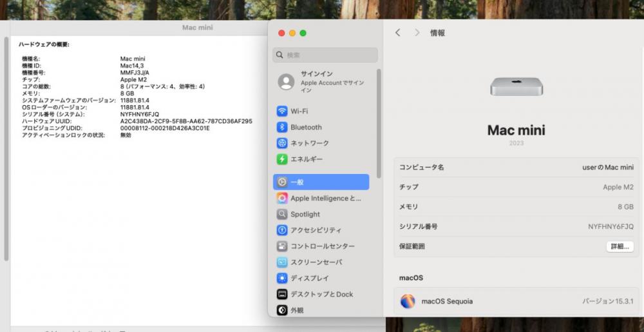This screenshot has width=644, height=332.
Task: Click the yellow minimize window button
Action: point(292,34)
